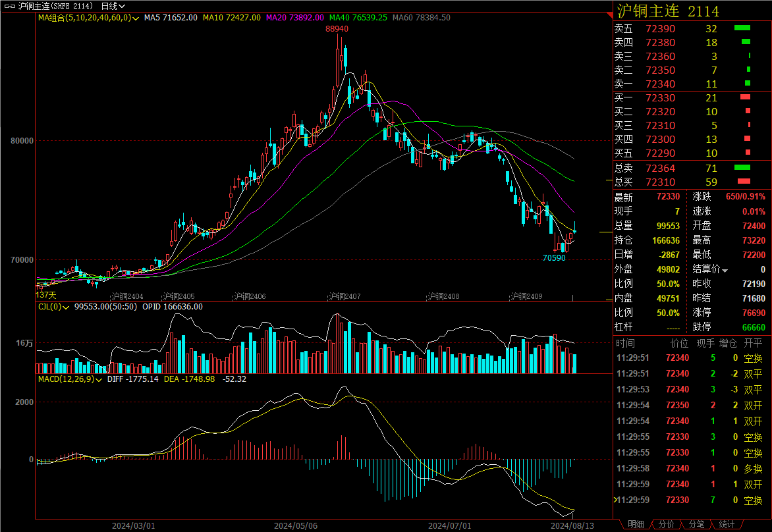Click the 跌停 66660 value
772x532 pixels.
point(754,327)
